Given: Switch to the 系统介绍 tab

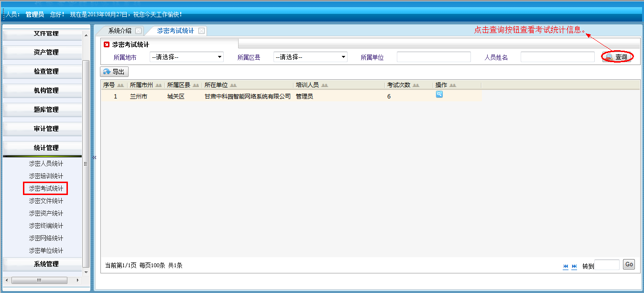Looking at the screenshot, I should point(120,31).
